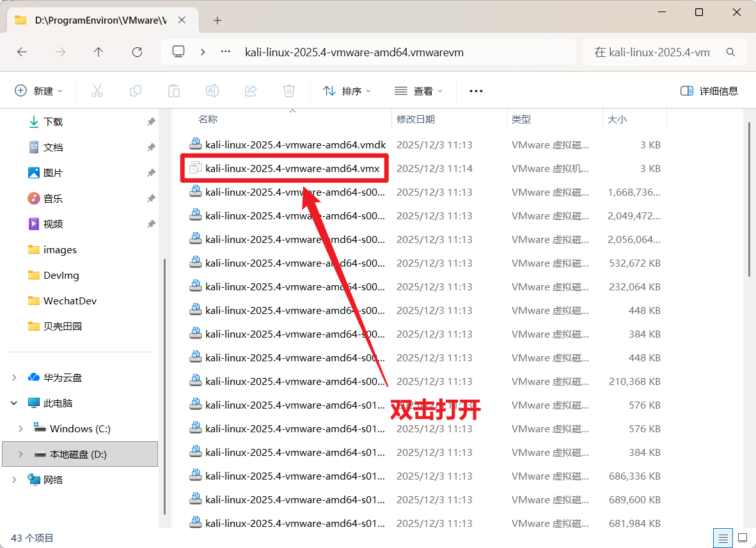Image resolution: width=756 pixels, height=548 pixels.
Task: Open the 贝壳田园 folder in sidebar
Action: (63, 326)
